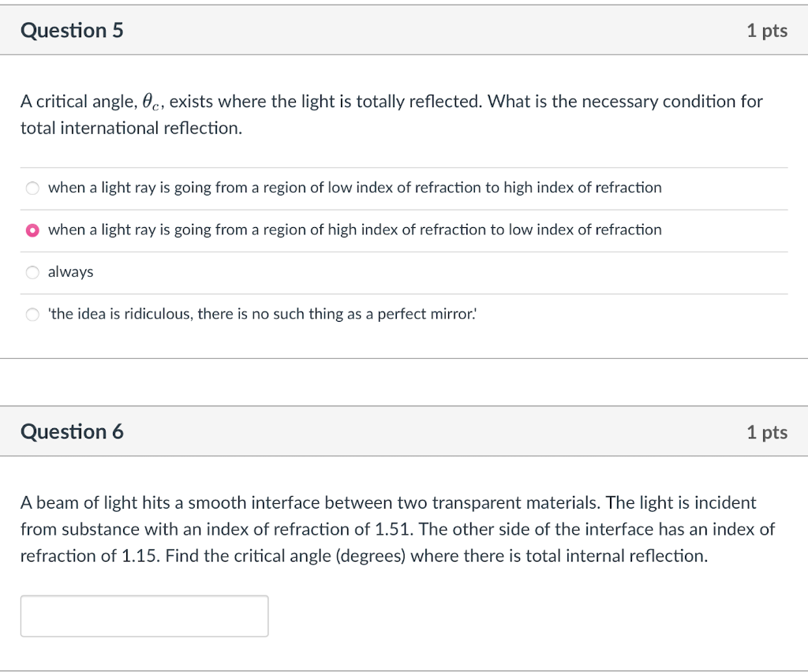The image size is (808, 672).
Task: Click the Question 5 header
Action: 72,30
